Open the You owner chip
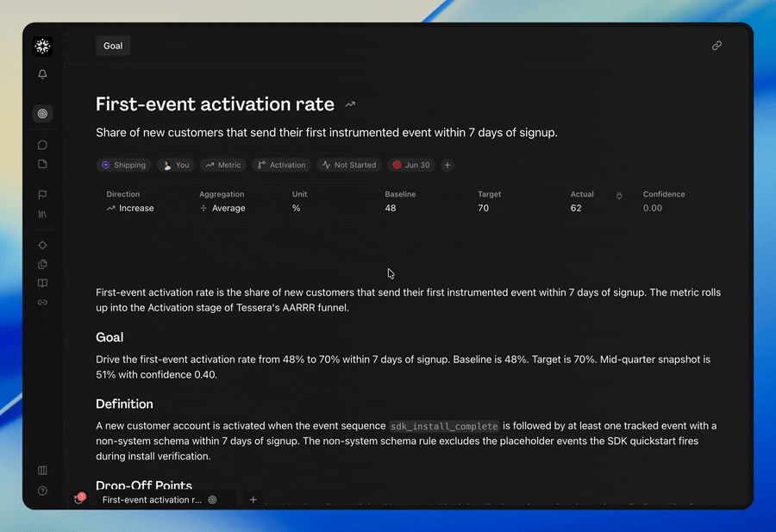 (176, 165)
